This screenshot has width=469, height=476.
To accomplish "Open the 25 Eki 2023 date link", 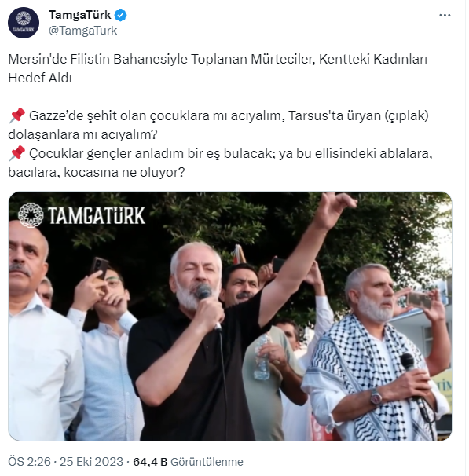I will point(91,462).
